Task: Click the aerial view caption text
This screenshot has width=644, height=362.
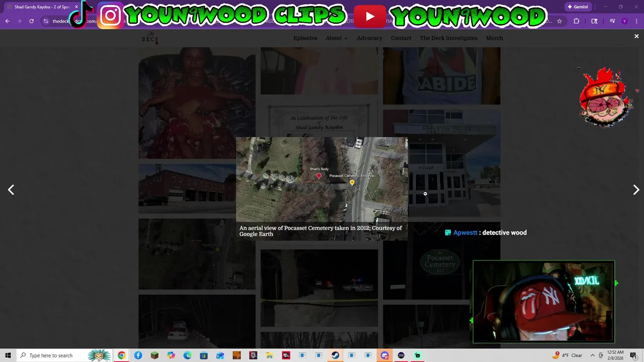Action: coord(320,231)
